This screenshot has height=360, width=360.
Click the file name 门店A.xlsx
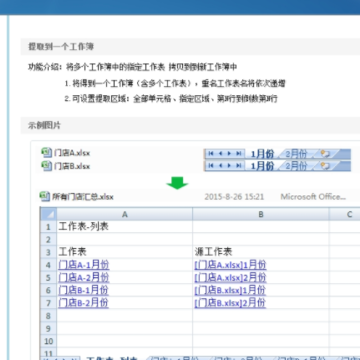tap(72, 153)
